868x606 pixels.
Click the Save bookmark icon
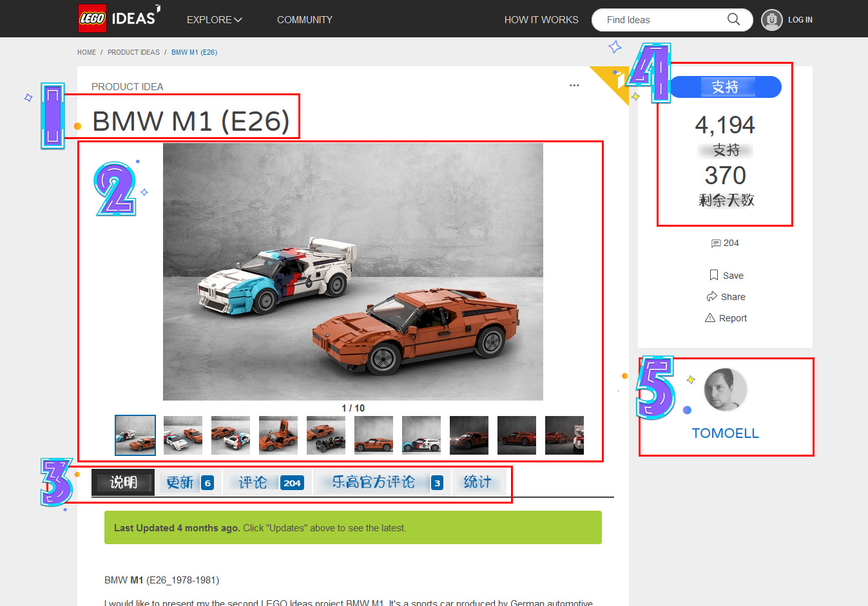pyautogui.click(x=713, y=275)
